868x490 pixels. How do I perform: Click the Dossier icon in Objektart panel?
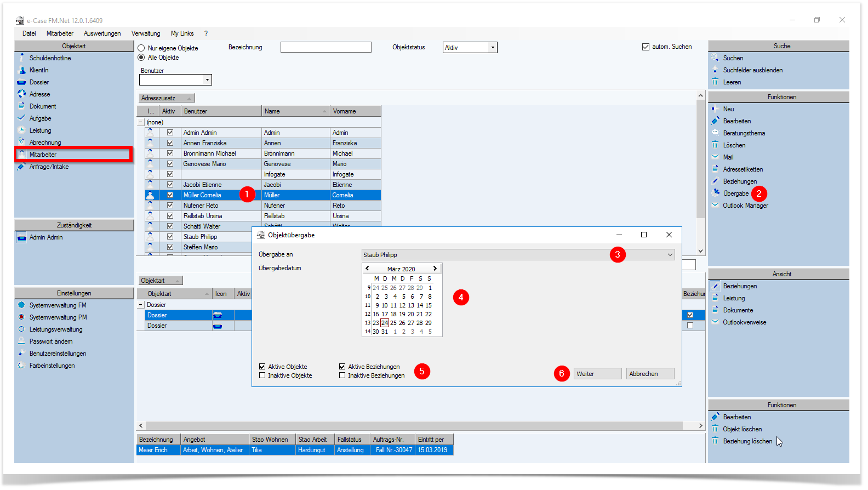(x=21, y=82)
